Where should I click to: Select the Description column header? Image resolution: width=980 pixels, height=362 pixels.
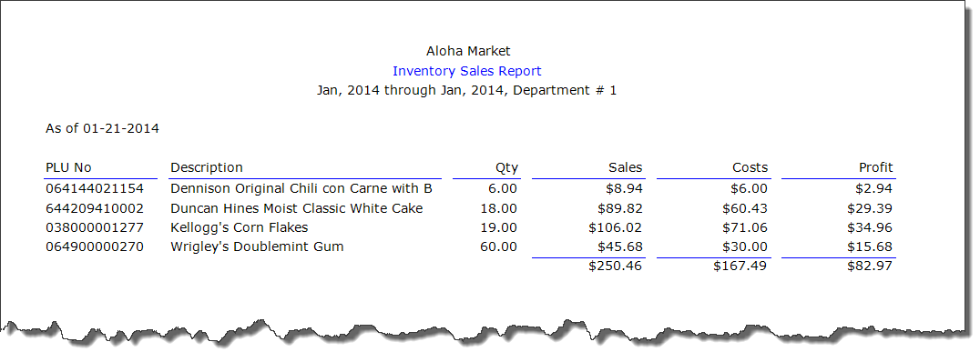coord(206,167)
